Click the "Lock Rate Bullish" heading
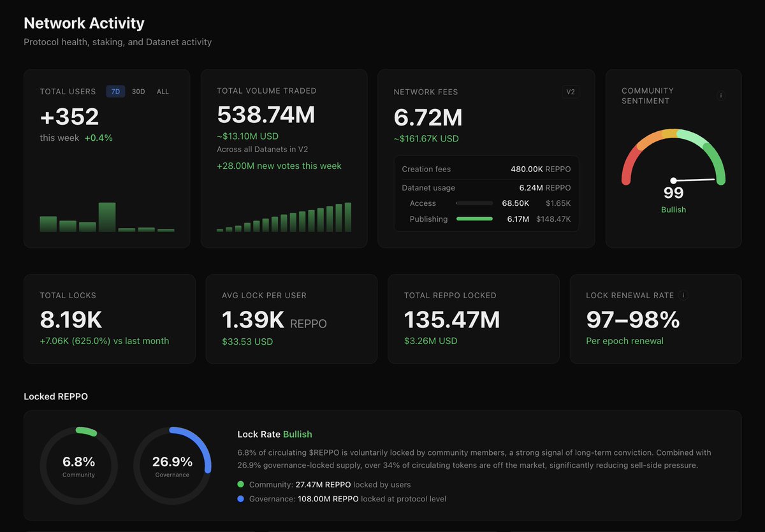The height and width of the screenshot is (532, 765). [275, 435]
